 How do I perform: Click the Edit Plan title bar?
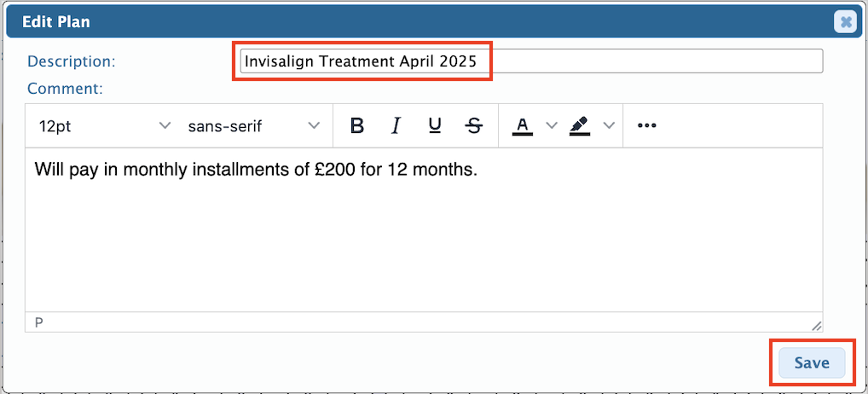pyautogui.click(x=419, y=22)
